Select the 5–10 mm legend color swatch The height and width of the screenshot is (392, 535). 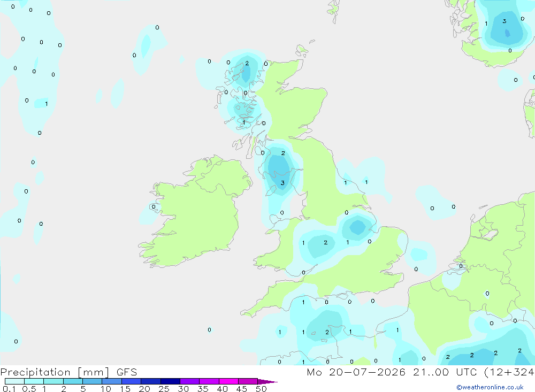93,381
